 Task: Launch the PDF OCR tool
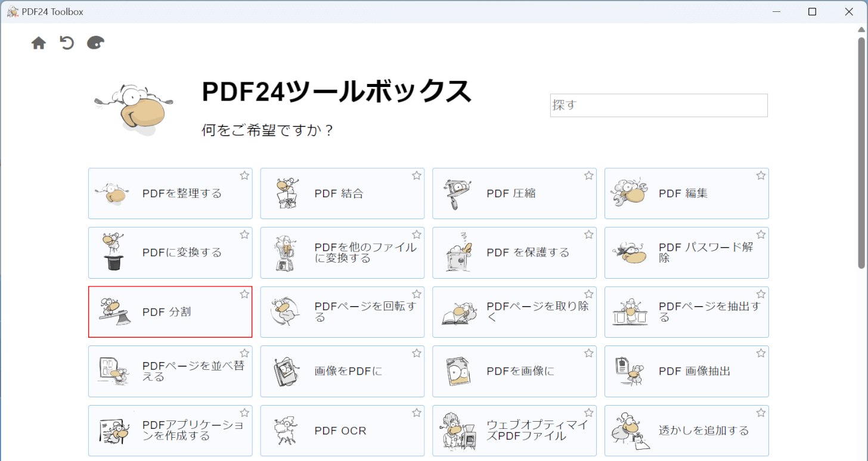pyautogui.click(x=342, y=431)
